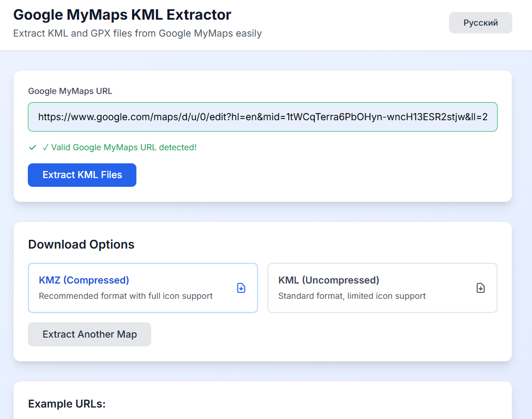Click the Extract KML Files button
532x419 pixels.
82,175
